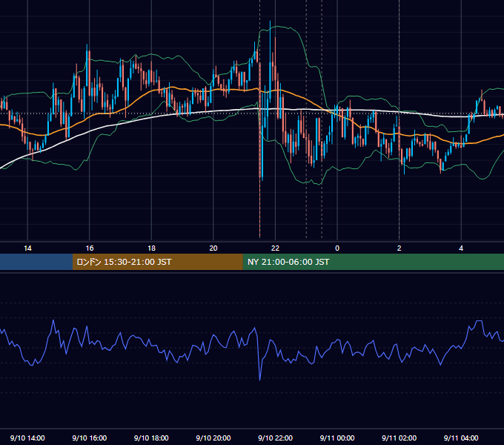Click the 9/10 16:00 date label
This screenshot has width=504, height=445.
pyautogui.click(x=90, y=438)
